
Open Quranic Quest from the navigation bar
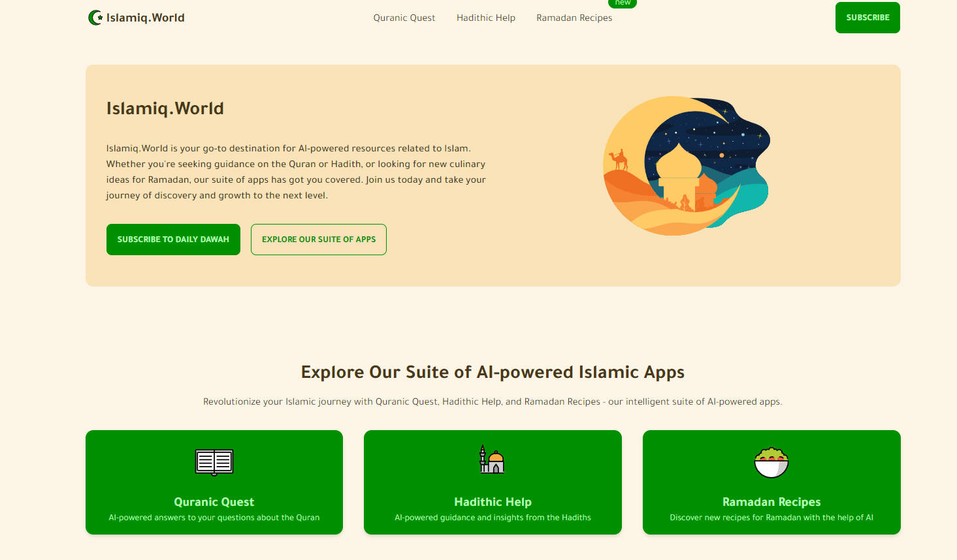[404, 18]
